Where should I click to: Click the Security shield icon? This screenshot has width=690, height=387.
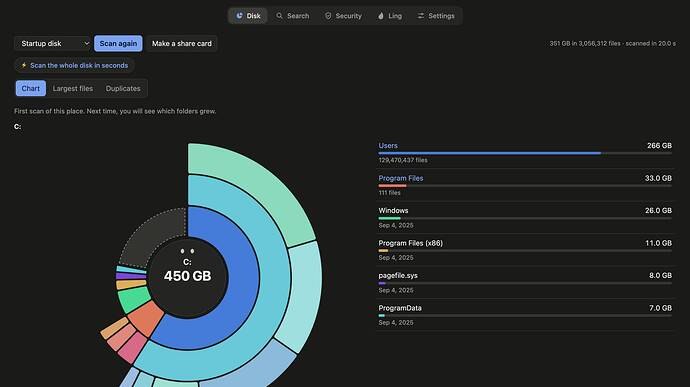[328, 16]
